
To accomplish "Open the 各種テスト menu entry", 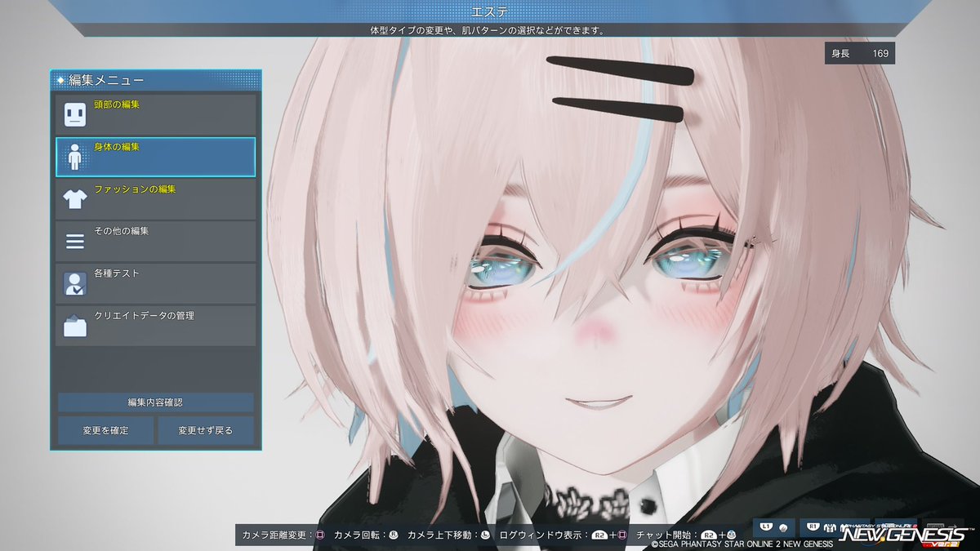I will pyautogui.click(x=155, y=284).
